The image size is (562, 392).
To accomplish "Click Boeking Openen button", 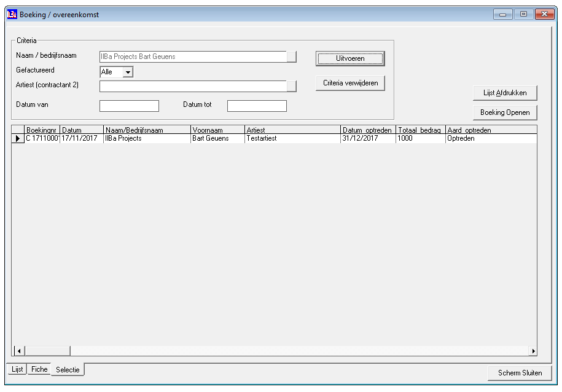I will click(x=505, y=112).
